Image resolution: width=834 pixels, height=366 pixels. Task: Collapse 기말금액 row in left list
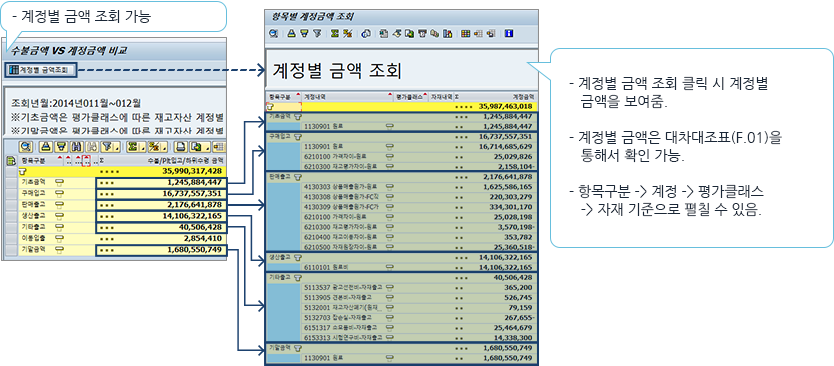(60, 249)
